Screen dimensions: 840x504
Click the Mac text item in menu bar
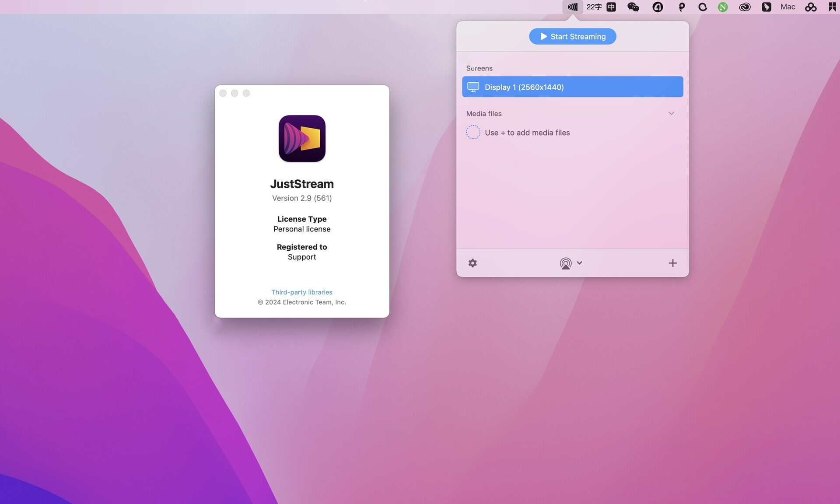tap(787, 7)
